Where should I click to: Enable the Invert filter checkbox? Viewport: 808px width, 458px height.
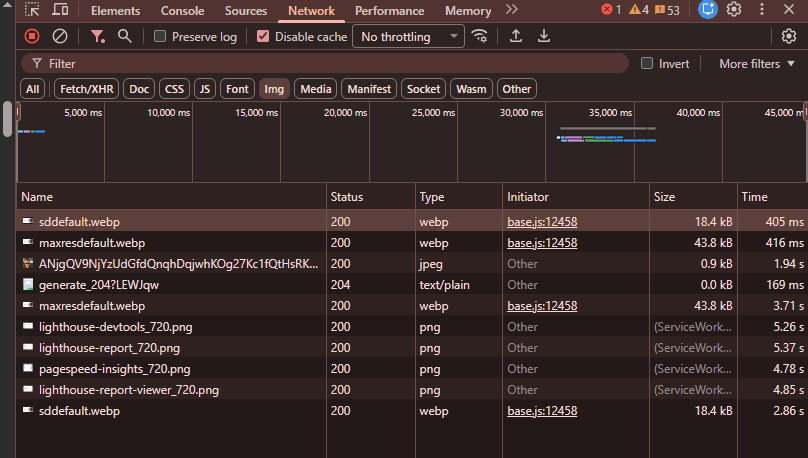[x=647, y=63]
